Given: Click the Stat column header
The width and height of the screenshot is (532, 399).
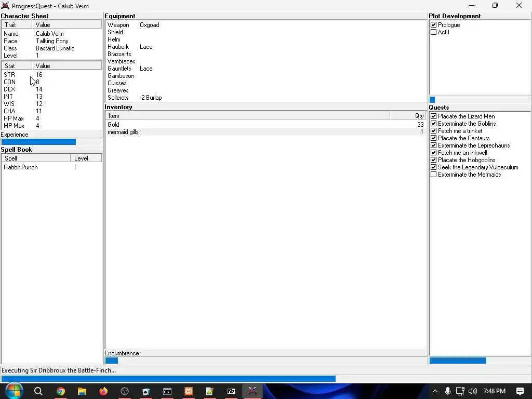Looking at the screenshot, I should 17,66.
